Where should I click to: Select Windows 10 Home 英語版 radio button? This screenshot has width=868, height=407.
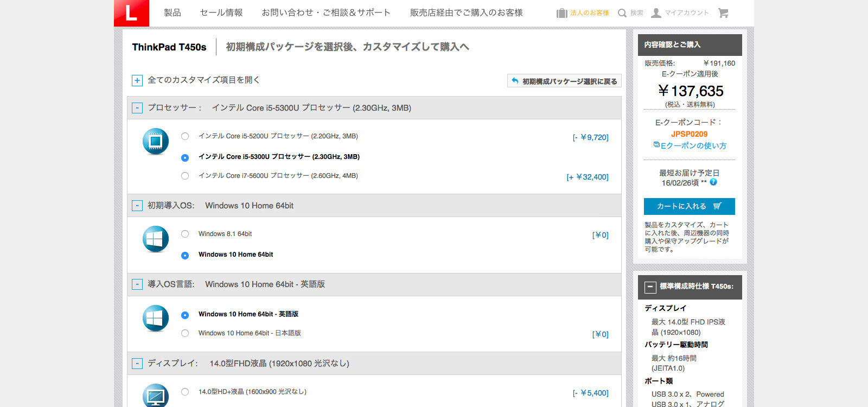tap(185, 315)
